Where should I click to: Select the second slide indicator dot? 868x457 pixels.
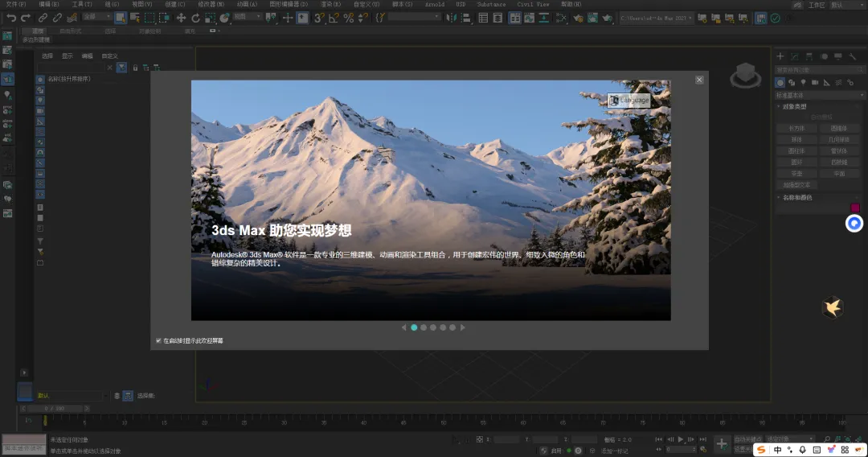[424, 327]
